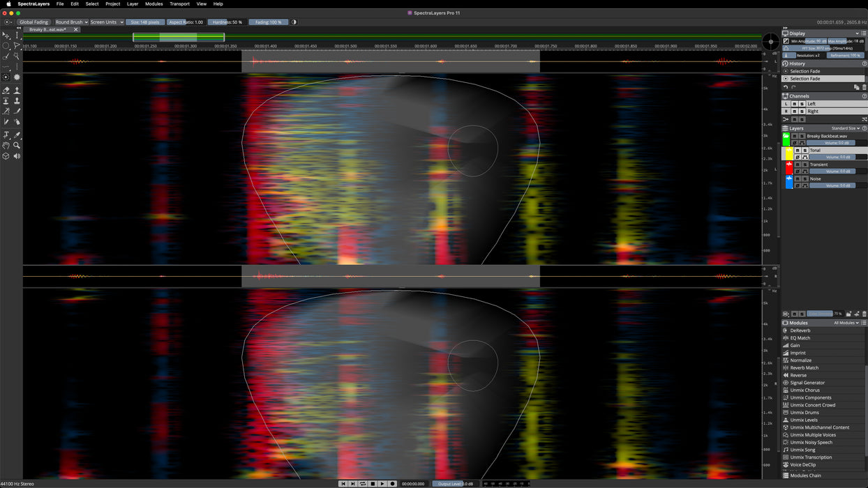Open the Round Brush dropdown

71,22
